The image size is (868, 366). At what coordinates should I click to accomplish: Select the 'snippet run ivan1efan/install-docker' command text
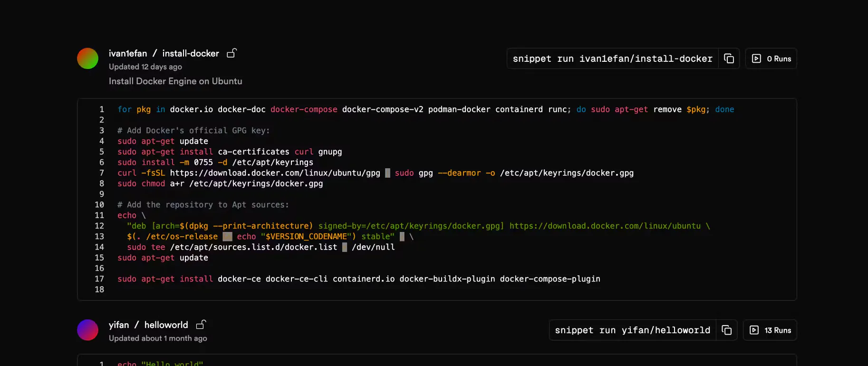(612, 58)
